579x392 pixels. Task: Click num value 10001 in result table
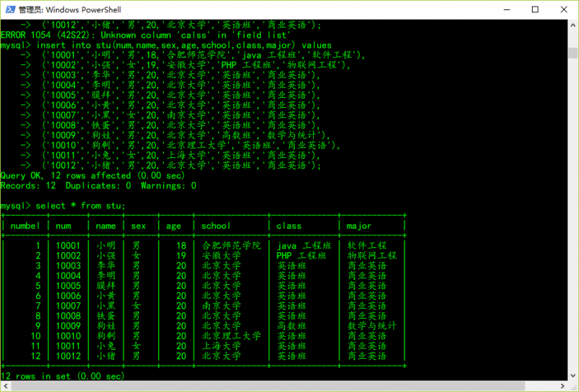(70, 246)
